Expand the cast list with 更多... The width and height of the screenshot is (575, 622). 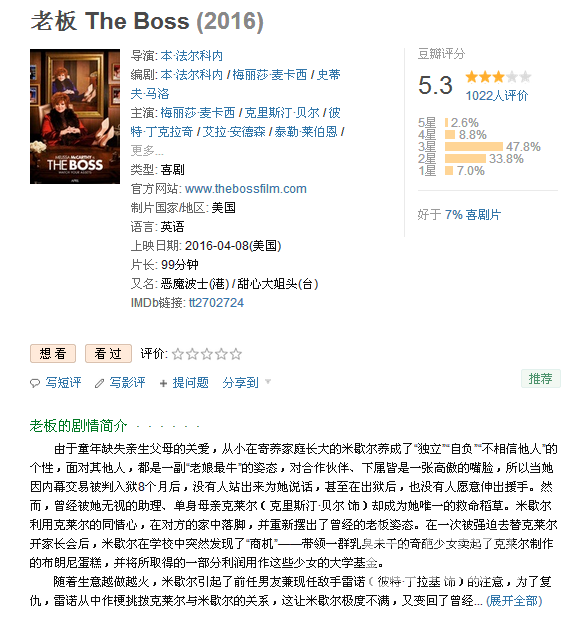147,150
